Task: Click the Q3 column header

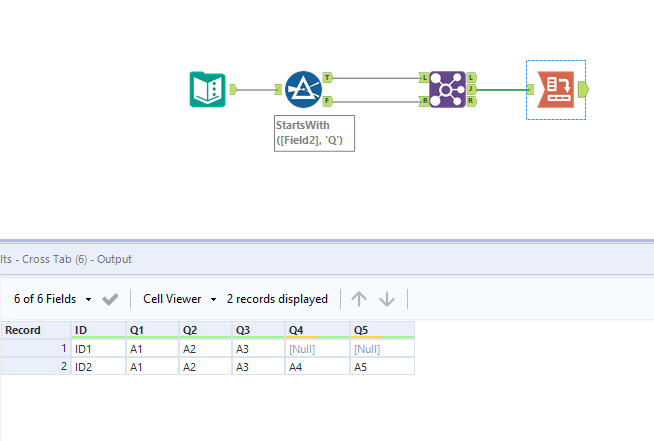Action: pyautogui.click(x=259, y=330)
